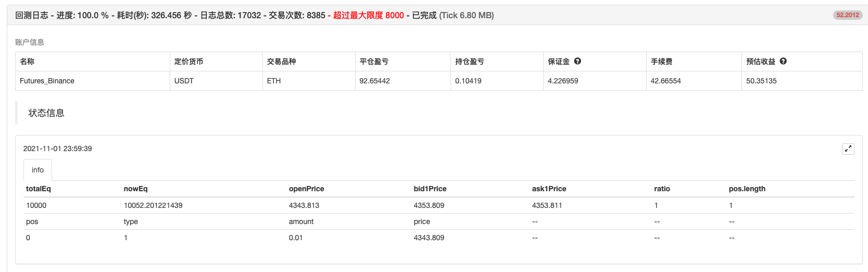The height and width of the screenshot is (272, 868).
Task: Select the 平仓盈亏 value 92.65442
Action: pos(374,81)
